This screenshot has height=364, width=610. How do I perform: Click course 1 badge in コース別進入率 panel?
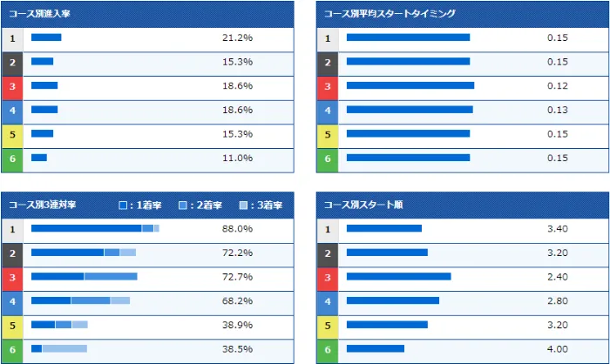point(13,38)
